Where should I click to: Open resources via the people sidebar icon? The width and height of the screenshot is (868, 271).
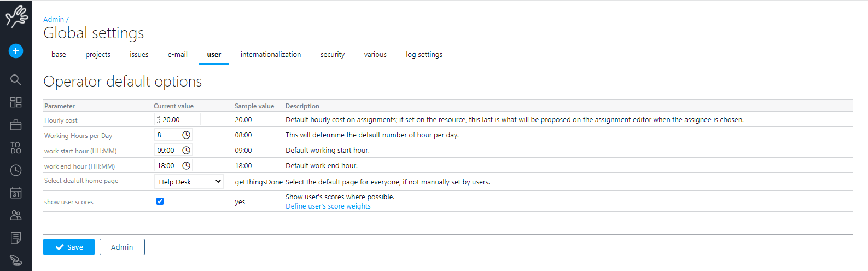[x=16, y=216]
